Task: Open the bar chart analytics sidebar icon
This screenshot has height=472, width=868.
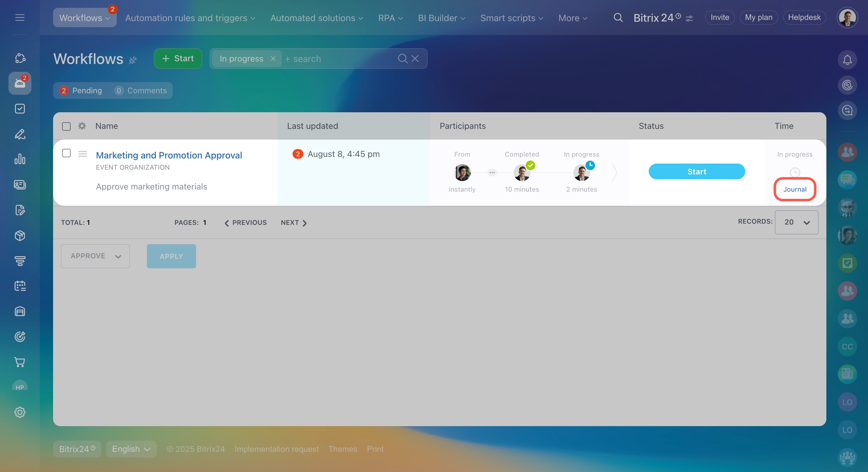Action: coord(20,159)
